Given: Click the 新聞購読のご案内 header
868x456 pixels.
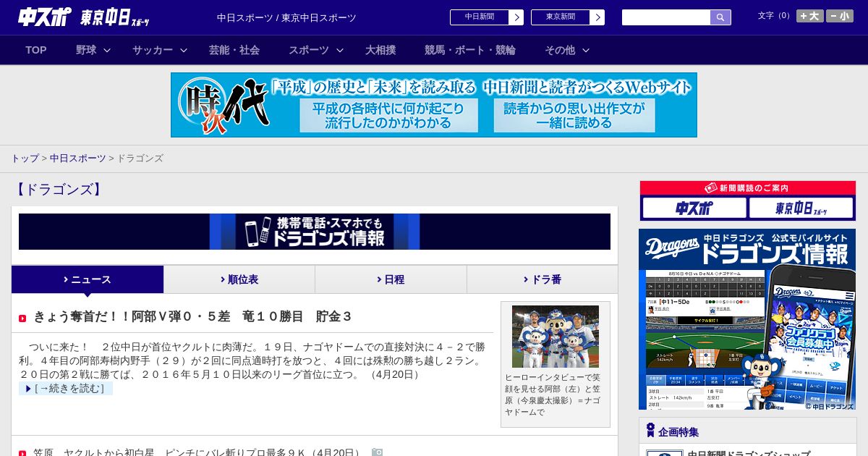Looking at the screenshot, I should (747, 188).
